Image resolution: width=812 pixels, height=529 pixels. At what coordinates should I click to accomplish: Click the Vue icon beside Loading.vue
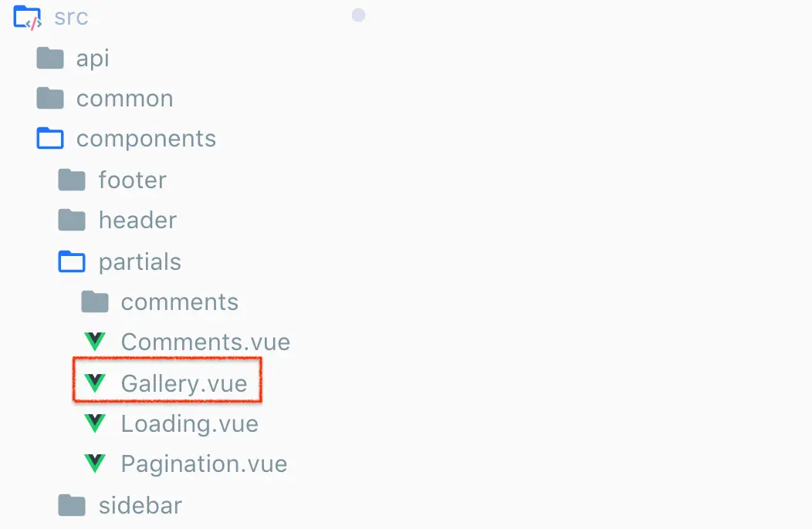(95, 423)
